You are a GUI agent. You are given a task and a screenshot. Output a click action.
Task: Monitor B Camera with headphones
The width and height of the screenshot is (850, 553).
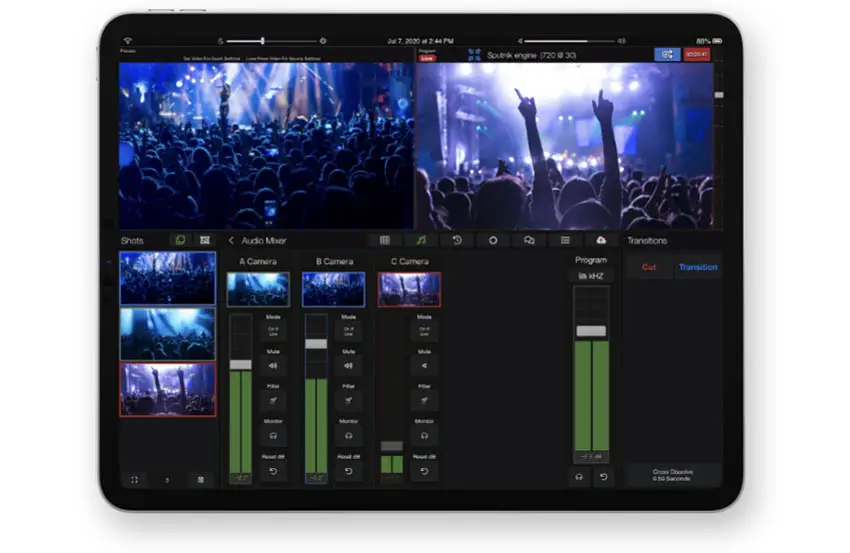pos(349,436)
